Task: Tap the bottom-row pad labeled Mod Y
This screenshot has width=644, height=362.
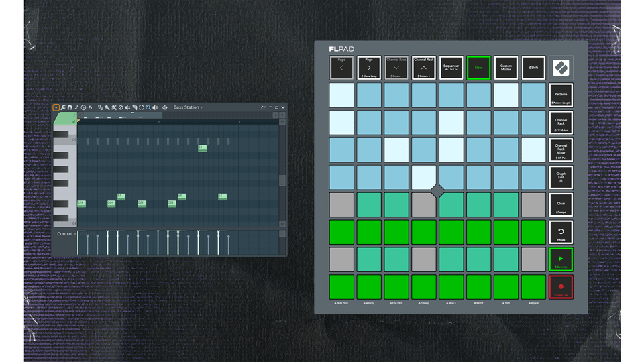Action: (x=478, y=288)
